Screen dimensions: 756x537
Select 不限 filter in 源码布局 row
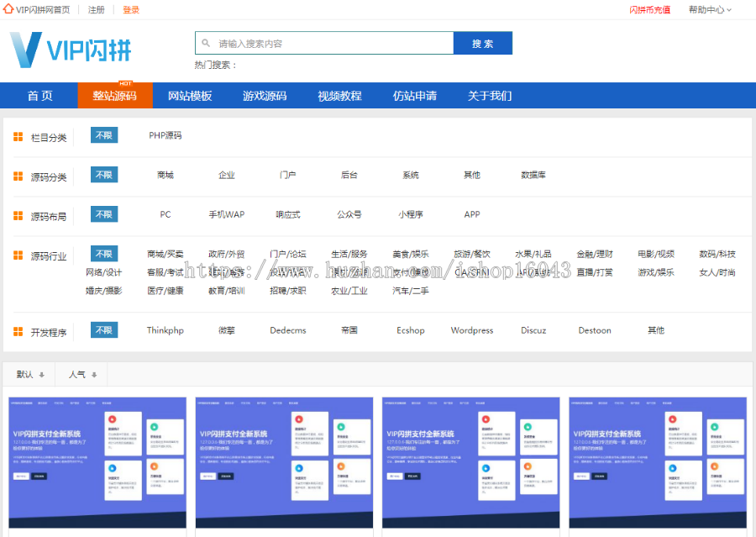tap(103, 214)
